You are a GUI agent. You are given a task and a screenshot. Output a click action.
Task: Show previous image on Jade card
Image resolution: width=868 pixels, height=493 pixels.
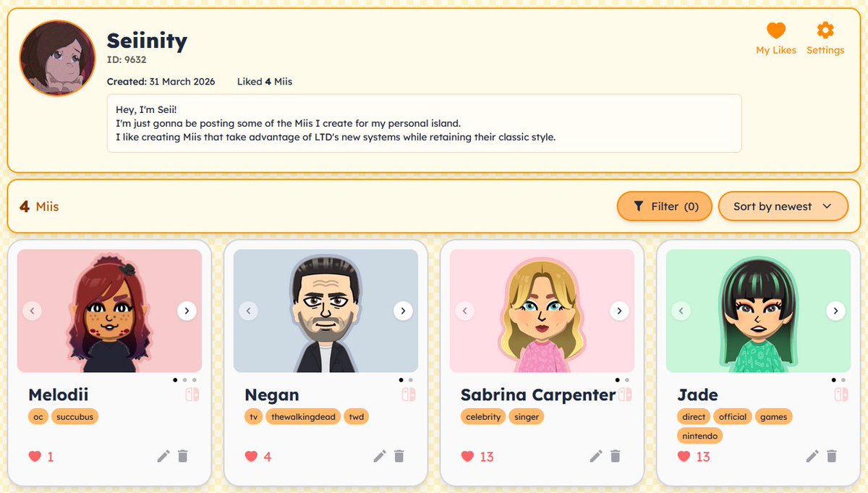coord(681,311)
